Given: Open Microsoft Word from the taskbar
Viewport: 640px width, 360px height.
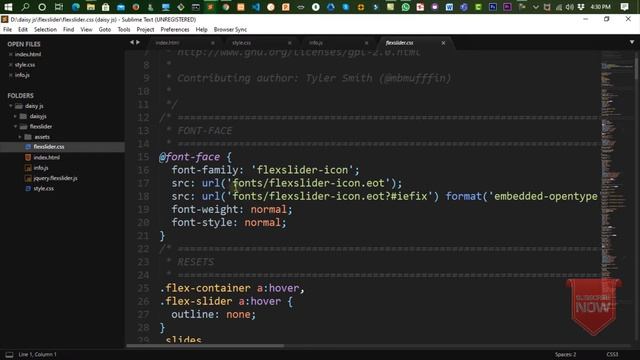Looking at the screenshot, I should pyautogui.click(x=449, y=7).
